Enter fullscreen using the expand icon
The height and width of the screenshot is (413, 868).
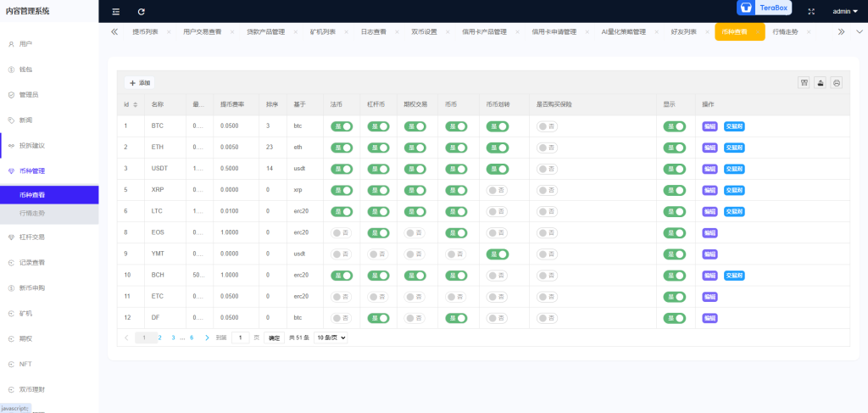pos(811,11)
